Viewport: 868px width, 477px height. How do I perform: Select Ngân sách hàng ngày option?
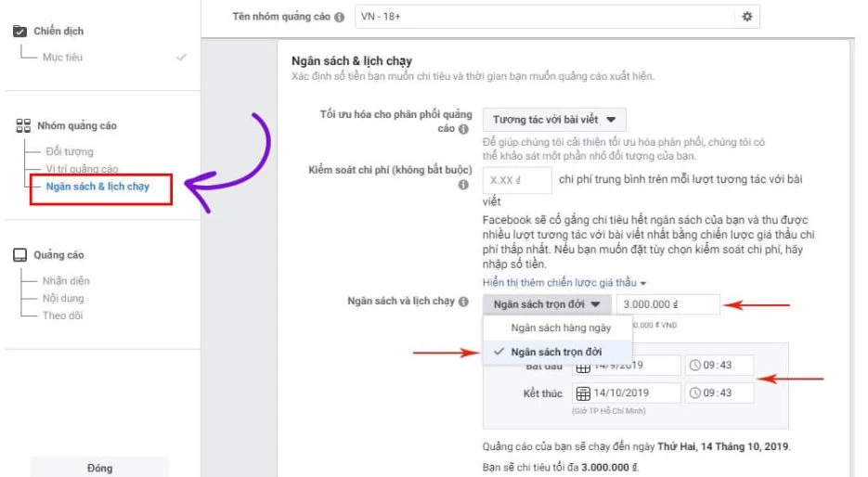tap(558, 328)
